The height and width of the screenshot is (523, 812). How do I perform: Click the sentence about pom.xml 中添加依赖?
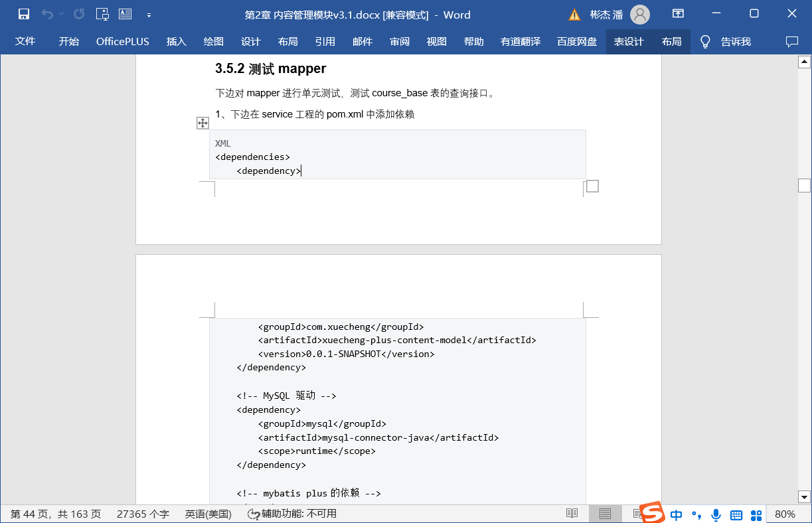[x=315, y=114]
